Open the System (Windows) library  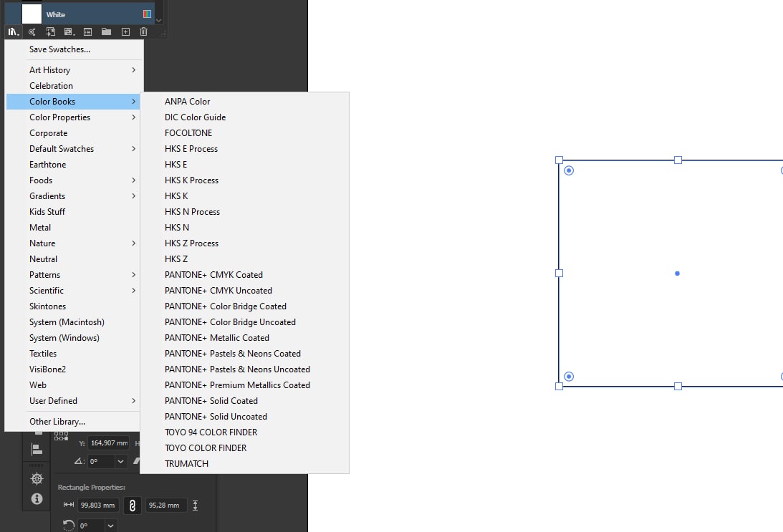[x=73, y=338]
